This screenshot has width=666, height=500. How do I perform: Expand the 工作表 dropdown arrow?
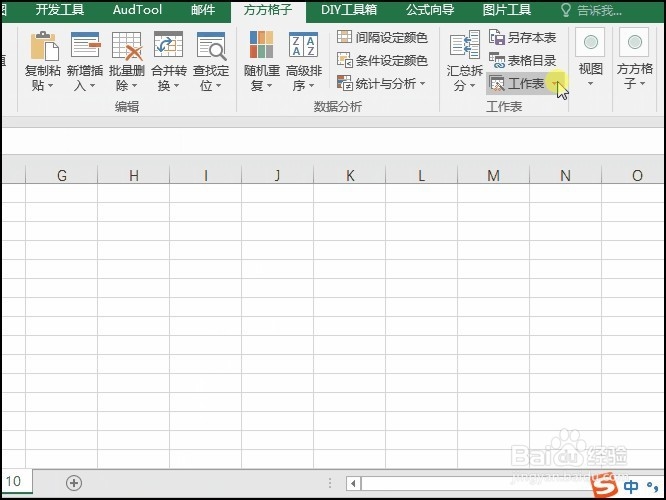[x=556, y=84]
